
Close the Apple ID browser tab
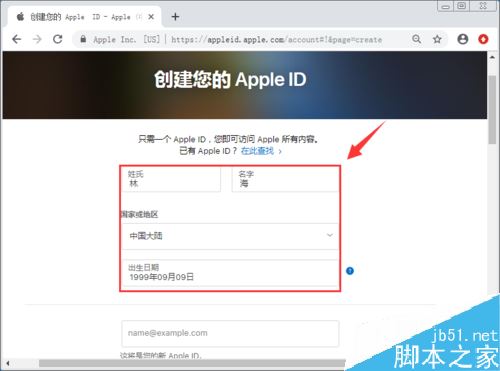tap(151, 17)
